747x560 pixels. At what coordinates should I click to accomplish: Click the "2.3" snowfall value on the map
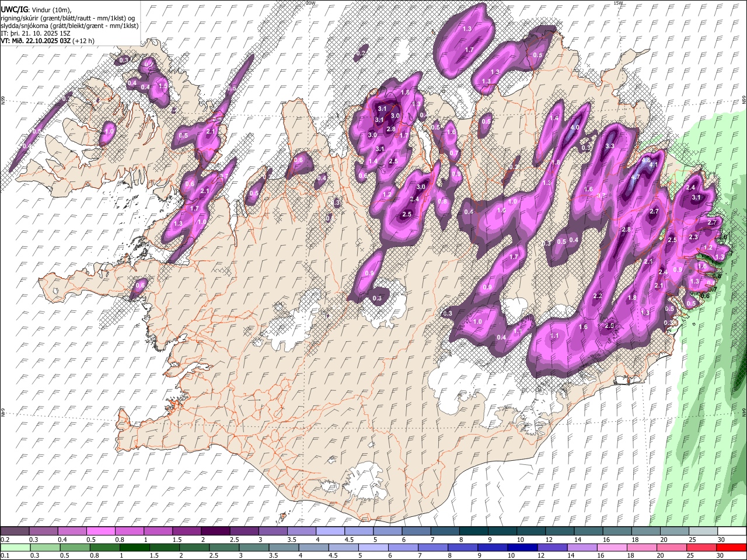pos(693,237)
